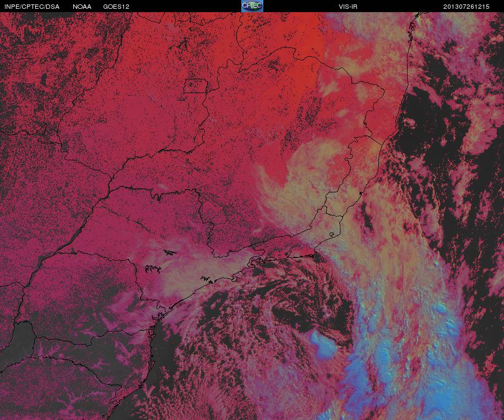Image resolution: width=504 pixels, height=420 pixels.
Task: Click the VIS-IR channel label
Action: pos(348,7)
